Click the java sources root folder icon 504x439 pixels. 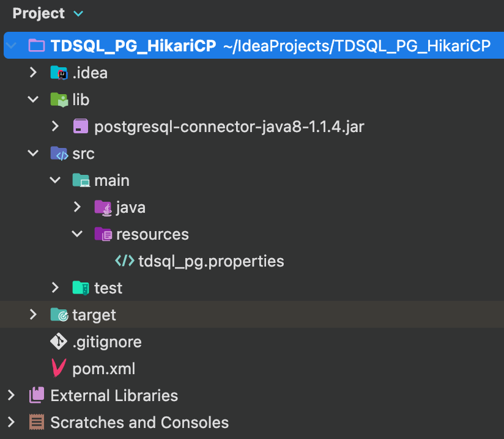103,207
